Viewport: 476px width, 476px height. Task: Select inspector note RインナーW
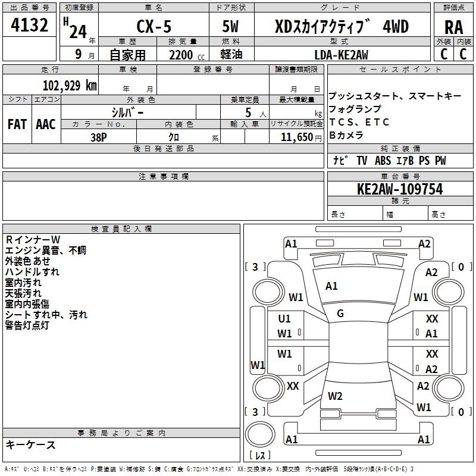click(33, 240)
